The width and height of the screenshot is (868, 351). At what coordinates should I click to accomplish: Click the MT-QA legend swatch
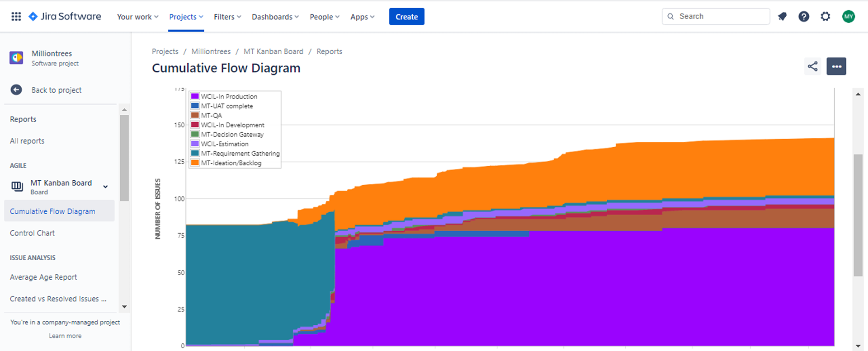[x=195, y=115]
